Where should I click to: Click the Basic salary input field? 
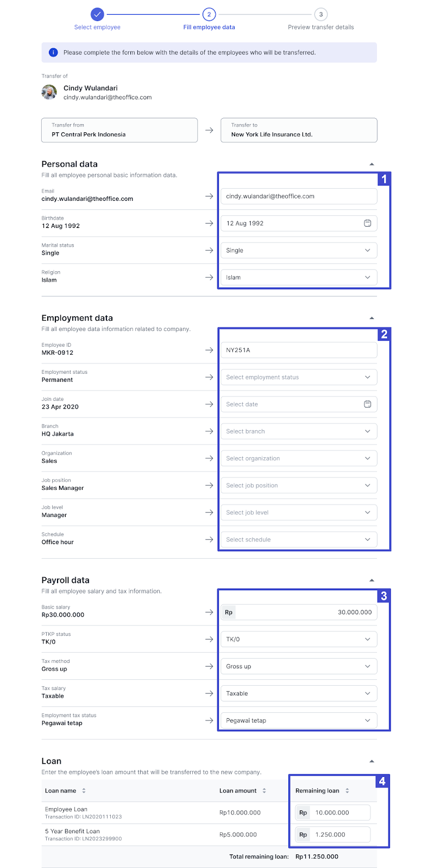click(299, 612)
